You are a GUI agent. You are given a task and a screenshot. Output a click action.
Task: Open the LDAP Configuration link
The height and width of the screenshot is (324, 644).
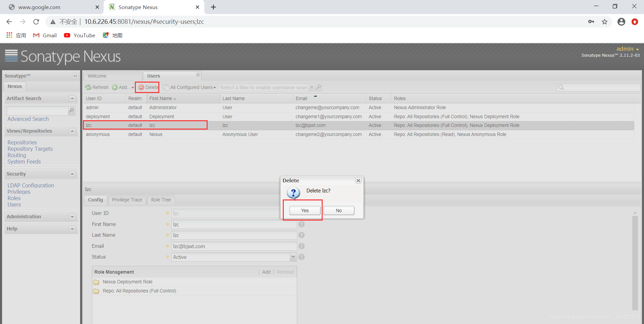pos(31,185)
